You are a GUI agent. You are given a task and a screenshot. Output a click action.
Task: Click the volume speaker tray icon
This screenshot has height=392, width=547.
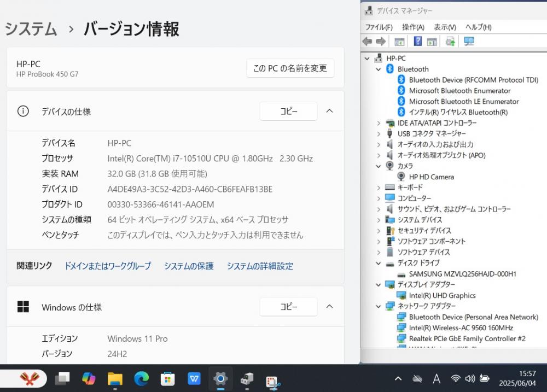click(470, 378)
